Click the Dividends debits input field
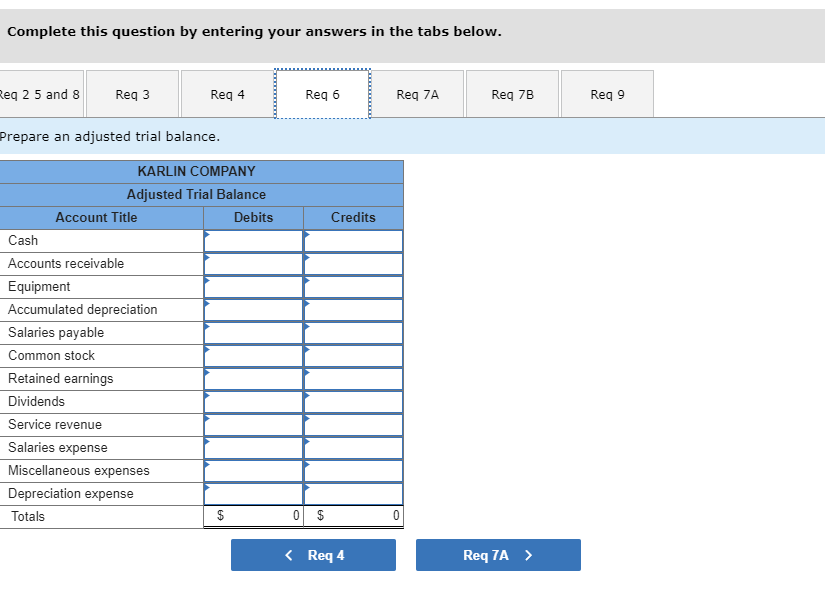 coord(253,401)
